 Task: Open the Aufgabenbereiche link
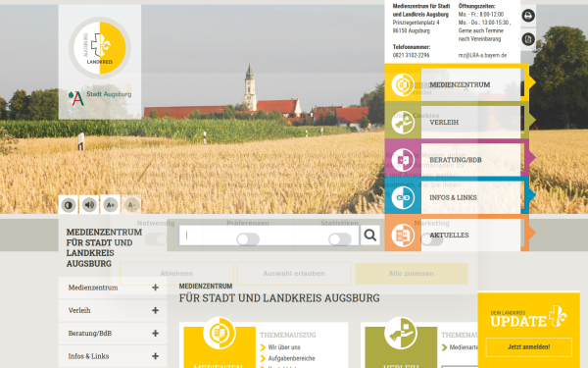pyautogui.click(x=291, y=358)
